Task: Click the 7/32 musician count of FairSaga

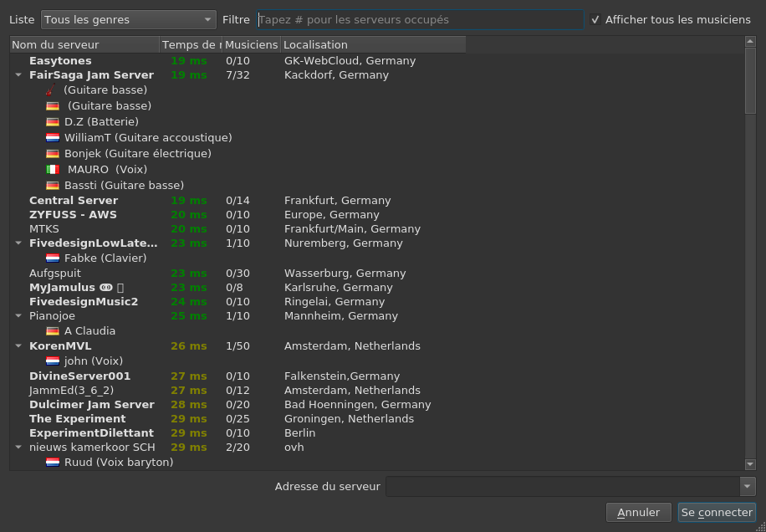Action: point(237,75)
